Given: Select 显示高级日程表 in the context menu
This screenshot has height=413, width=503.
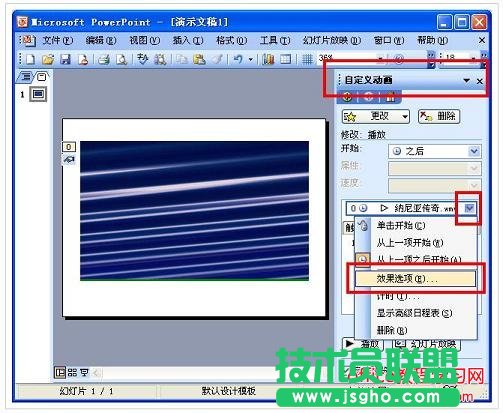Looking at the screenshot, I should [x=414, y=313].
